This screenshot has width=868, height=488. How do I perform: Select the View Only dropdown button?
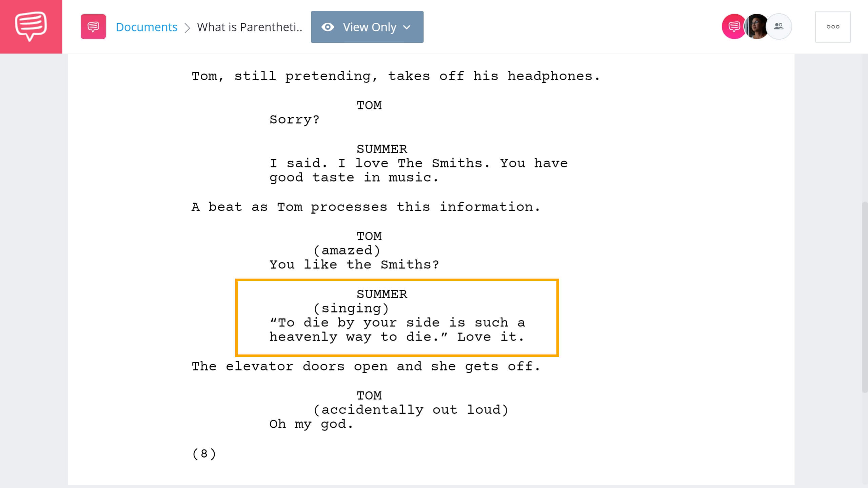pyautogui.click(x=367, y=27)
